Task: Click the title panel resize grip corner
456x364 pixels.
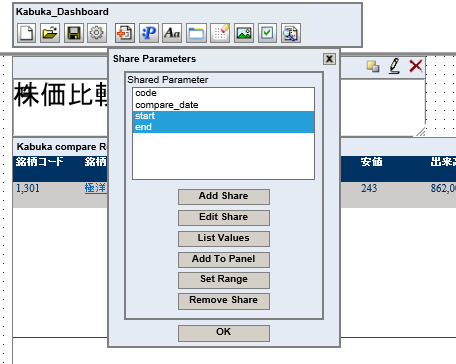Action: [421, 132]
